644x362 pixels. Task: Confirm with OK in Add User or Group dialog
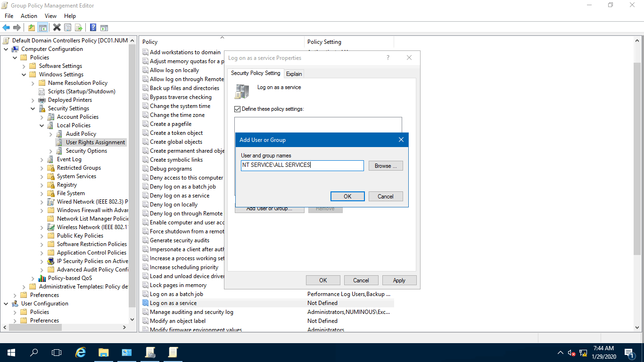tap(347, 197)
